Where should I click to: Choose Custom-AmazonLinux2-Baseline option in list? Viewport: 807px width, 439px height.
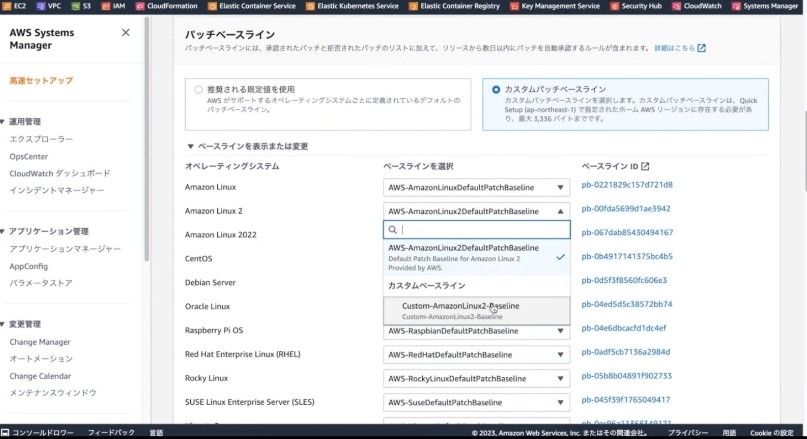point(477,310)
